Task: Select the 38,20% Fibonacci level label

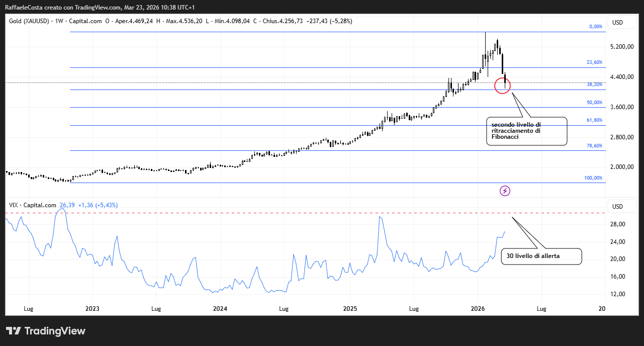Action: click(x=594, y=85)
